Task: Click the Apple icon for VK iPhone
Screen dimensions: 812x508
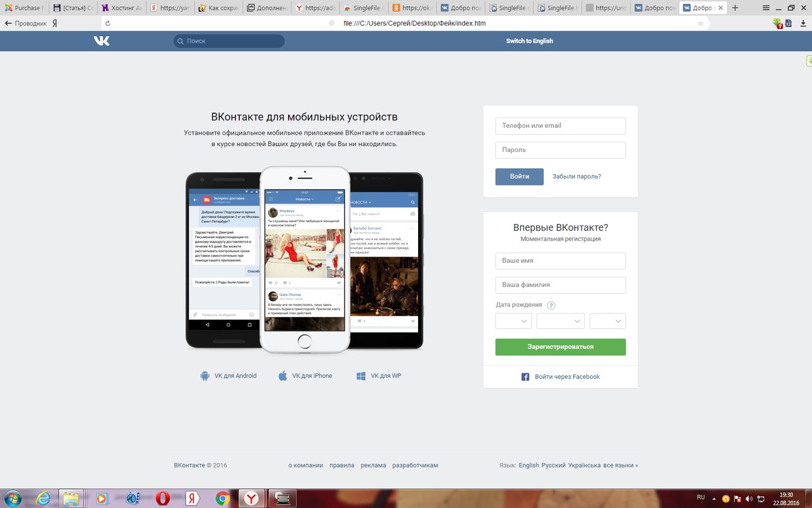Action: tap(283, 376)
